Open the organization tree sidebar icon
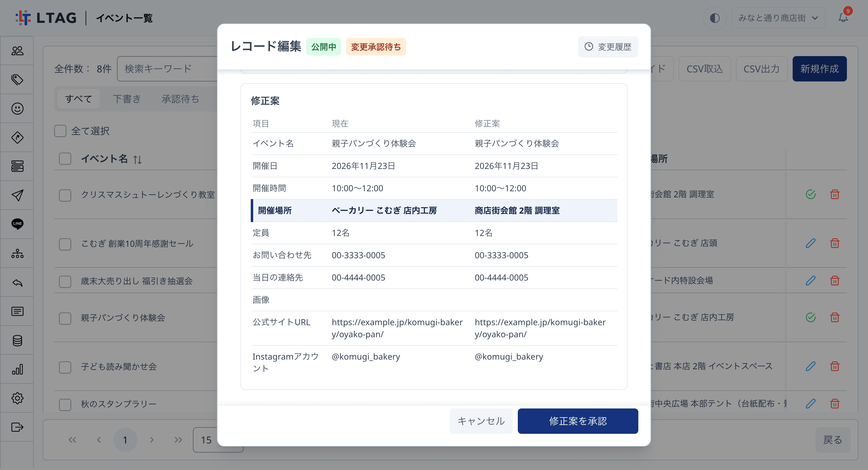868x470 pixels. click(17, 253)
